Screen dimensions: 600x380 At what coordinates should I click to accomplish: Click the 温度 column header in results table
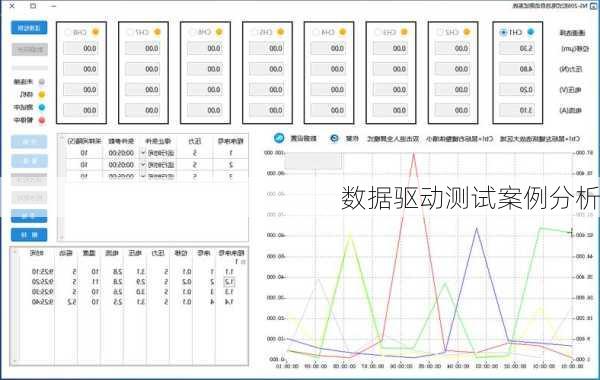(x=89, y=253)
